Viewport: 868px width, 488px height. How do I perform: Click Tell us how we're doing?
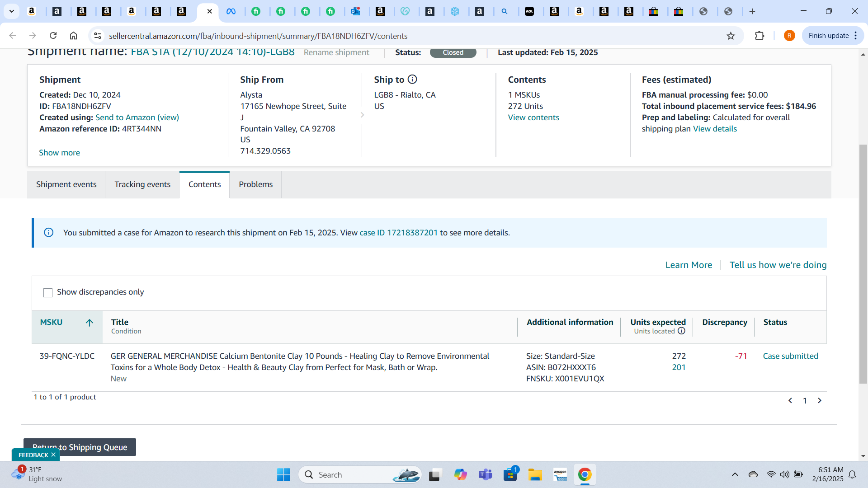[x=778, y=265]
